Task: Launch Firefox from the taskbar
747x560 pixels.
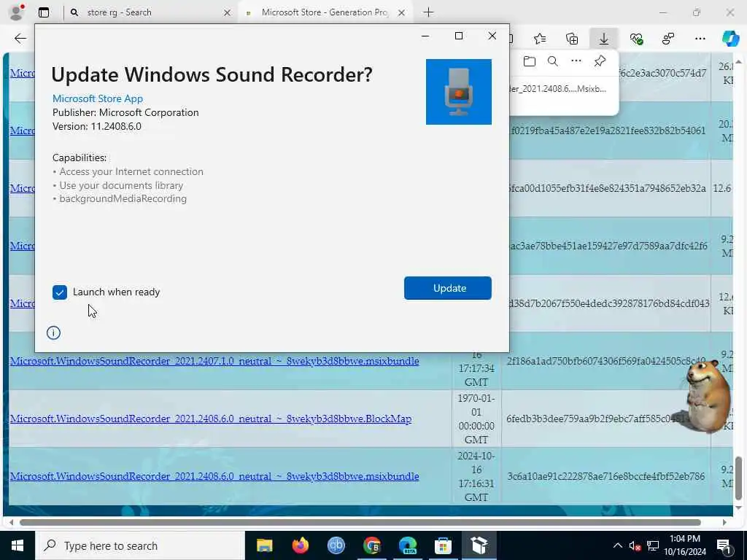Action: pyautogui.click(x=300, y=545)
